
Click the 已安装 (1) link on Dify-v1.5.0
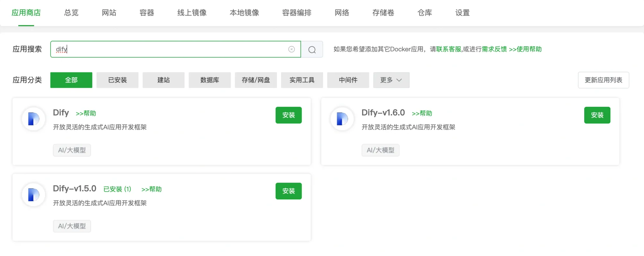coord(117,189)
